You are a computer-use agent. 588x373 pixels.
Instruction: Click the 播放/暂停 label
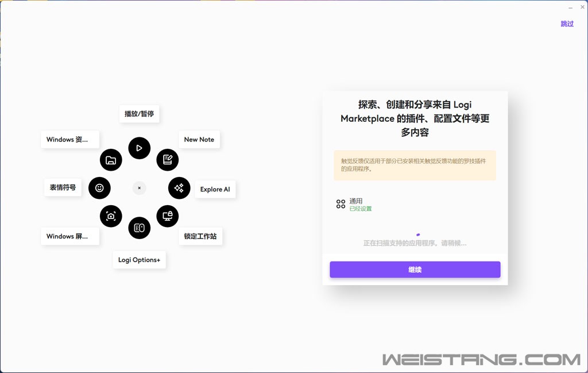139,114
